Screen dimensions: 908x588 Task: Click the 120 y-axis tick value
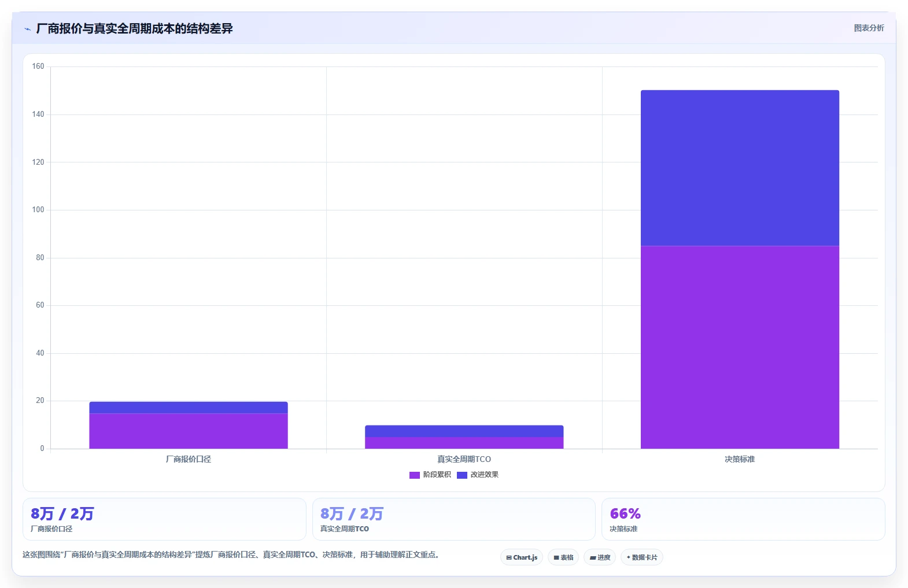38,162
